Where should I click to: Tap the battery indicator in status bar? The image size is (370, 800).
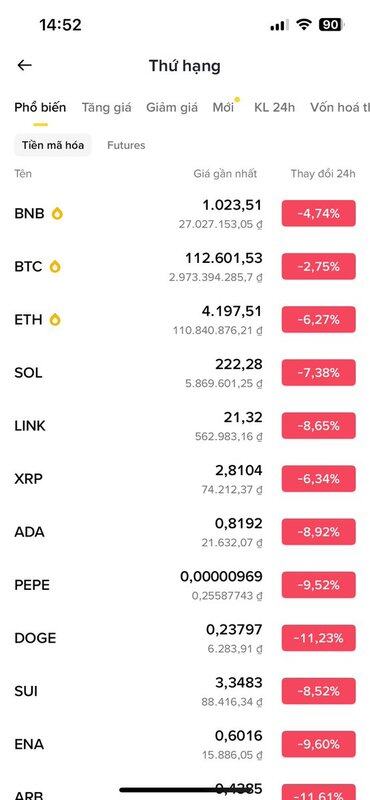tap(332, 24)
